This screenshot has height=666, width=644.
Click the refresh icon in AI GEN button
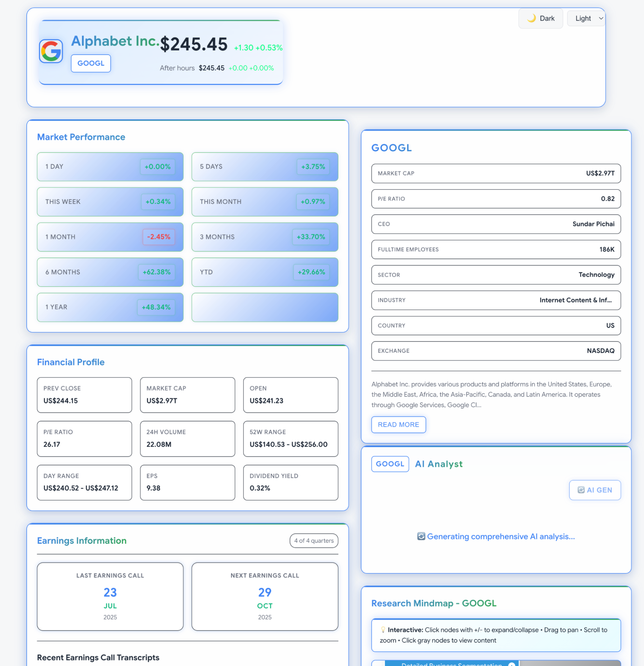pos(581,490)
